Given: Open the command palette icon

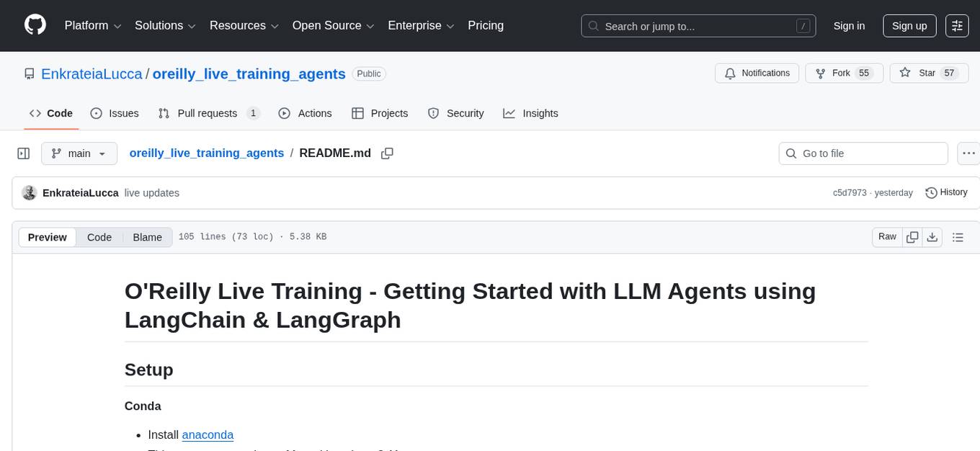Looking at the screenshot, I should (957, 25).
